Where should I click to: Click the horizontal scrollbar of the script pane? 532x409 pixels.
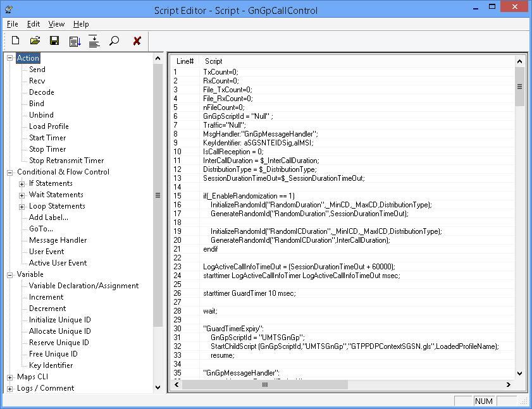coord(265,384)
